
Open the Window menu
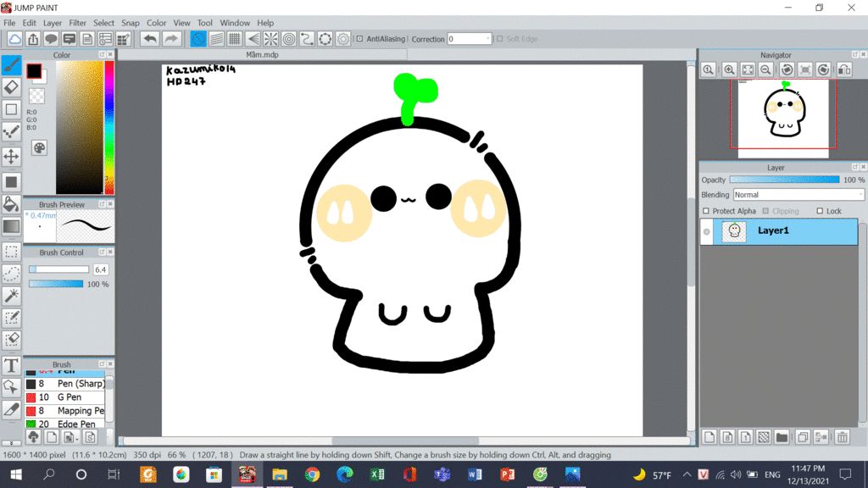tap(235, 23)
